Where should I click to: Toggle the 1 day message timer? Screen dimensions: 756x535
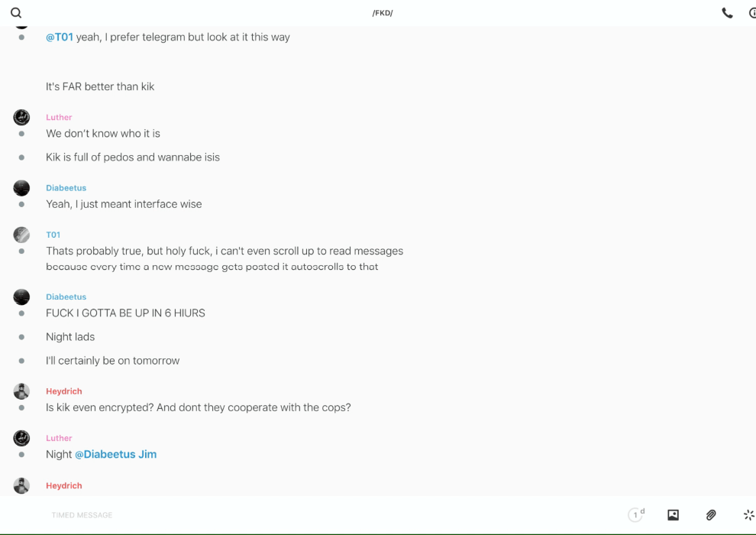636,515
